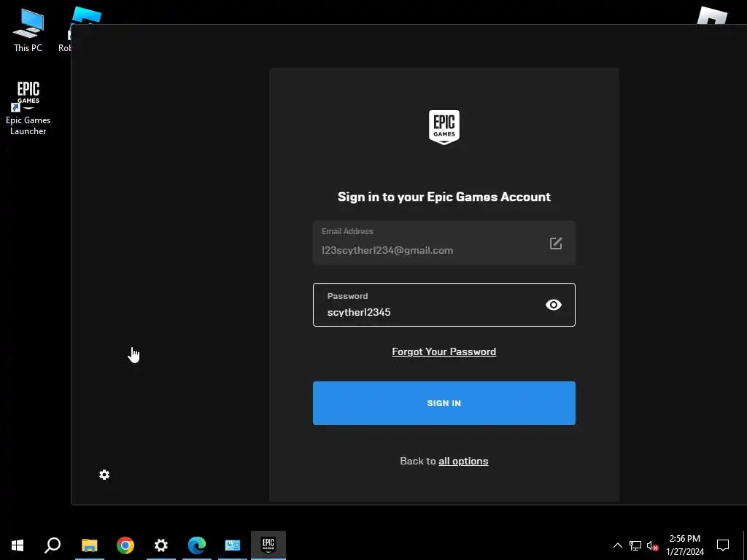Click the Sign in to your Epic Games Account heading
This screenshot has height=560, width=747.
444,197
